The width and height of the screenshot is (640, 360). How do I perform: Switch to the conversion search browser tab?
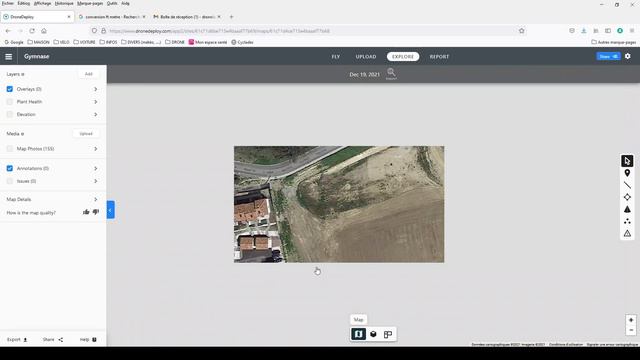pyautogui.click(x=112, y=17)
